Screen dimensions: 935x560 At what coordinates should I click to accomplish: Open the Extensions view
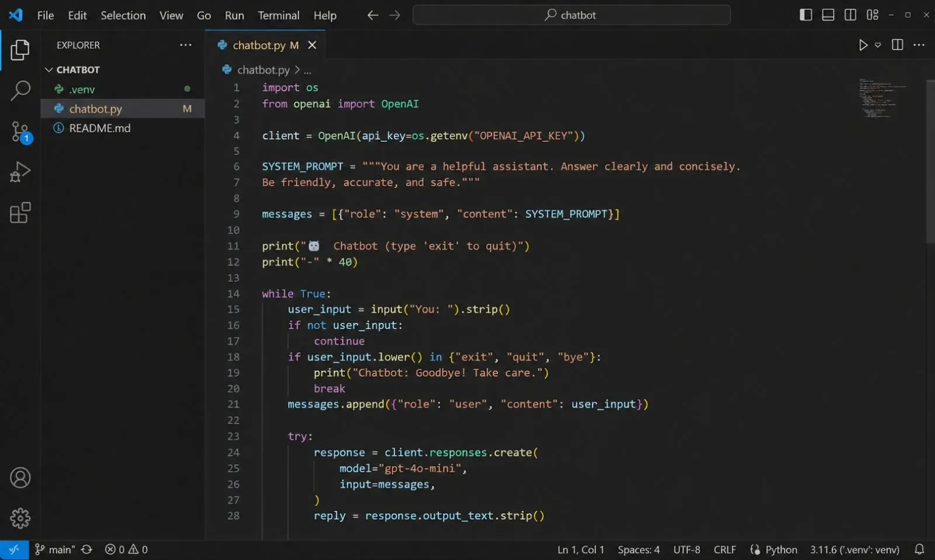(20, 213)
